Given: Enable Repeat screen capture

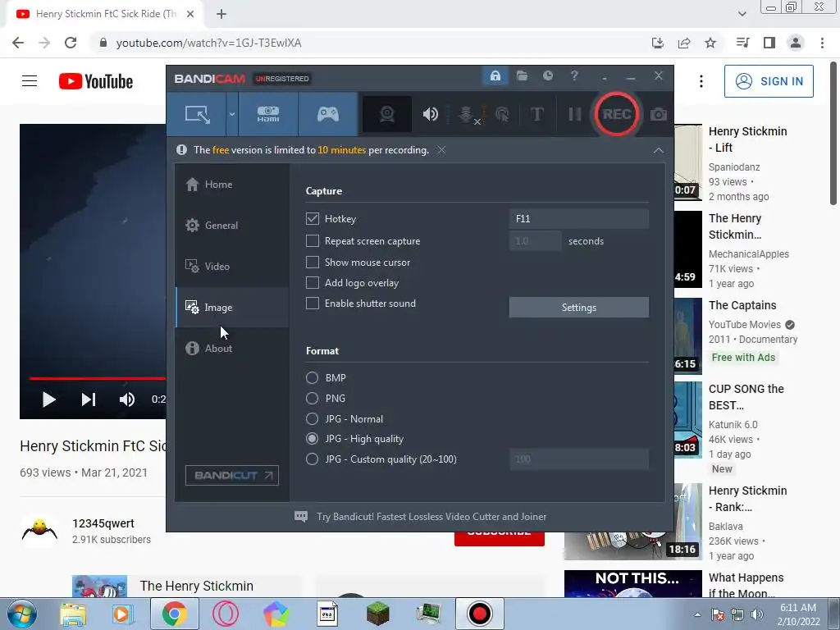Looking at the screenshot, I should pos(313,241).
